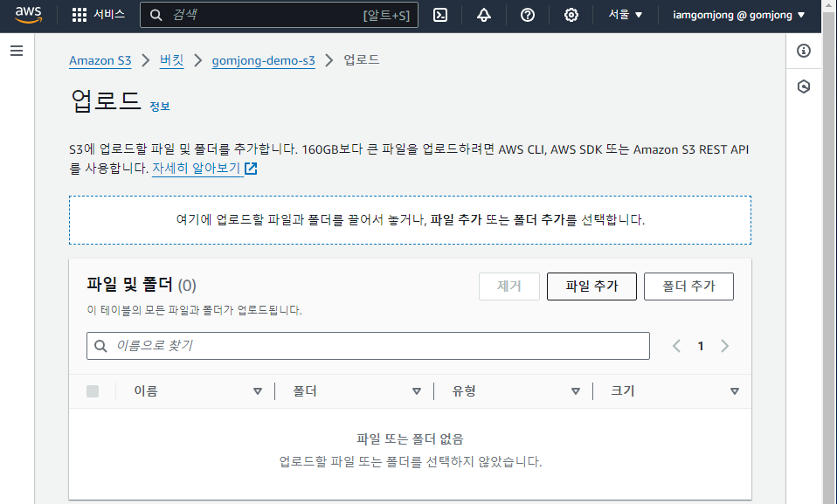Viewport: 837px width, 504px height.
Task: Launch CloudShell terminal icon
Action: click(x=439, y=15)
